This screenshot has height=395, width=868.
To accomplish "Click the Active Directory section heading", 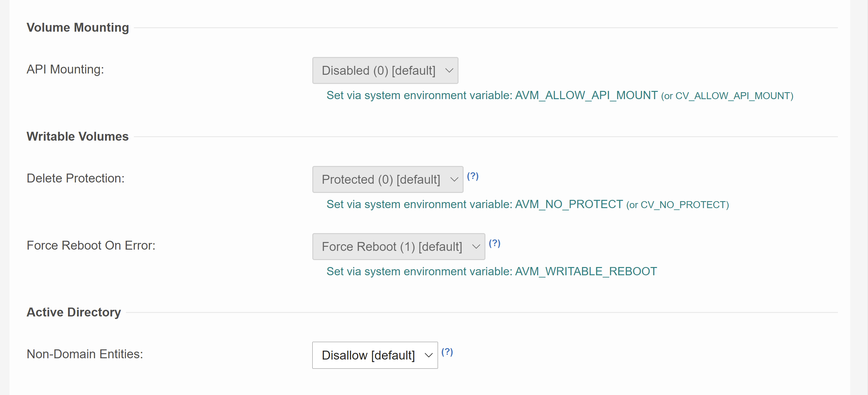I will coord(73,312).
